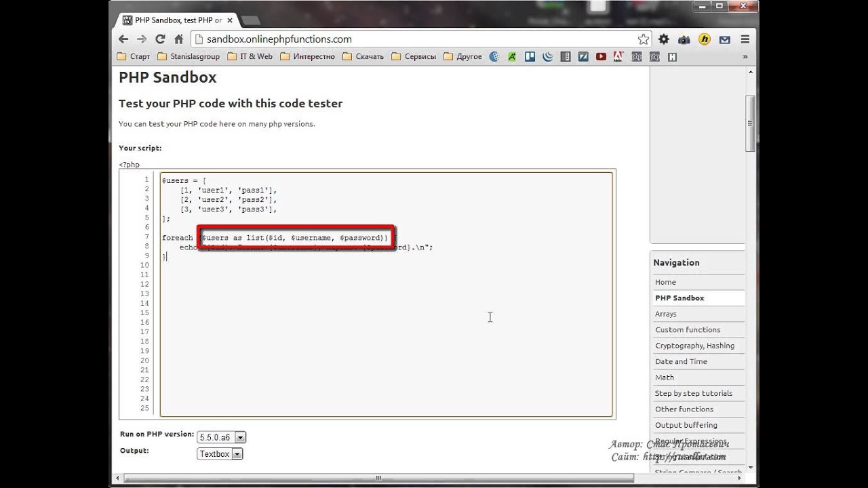Open the IT & Web bookmark folder
868x488 pixels.
[250, 57]
